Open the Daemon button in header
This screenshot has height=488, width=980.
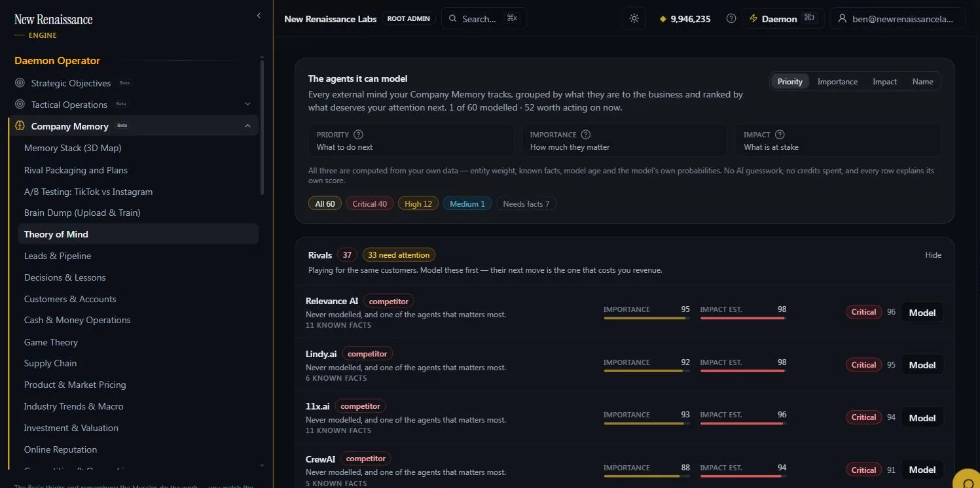[x=782, y=19]
